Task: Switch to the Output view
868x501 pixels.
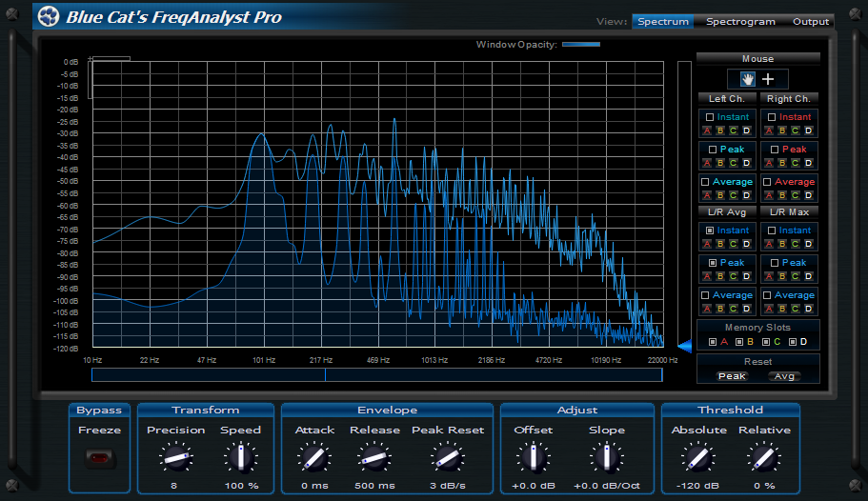Action: coord(811,22)
